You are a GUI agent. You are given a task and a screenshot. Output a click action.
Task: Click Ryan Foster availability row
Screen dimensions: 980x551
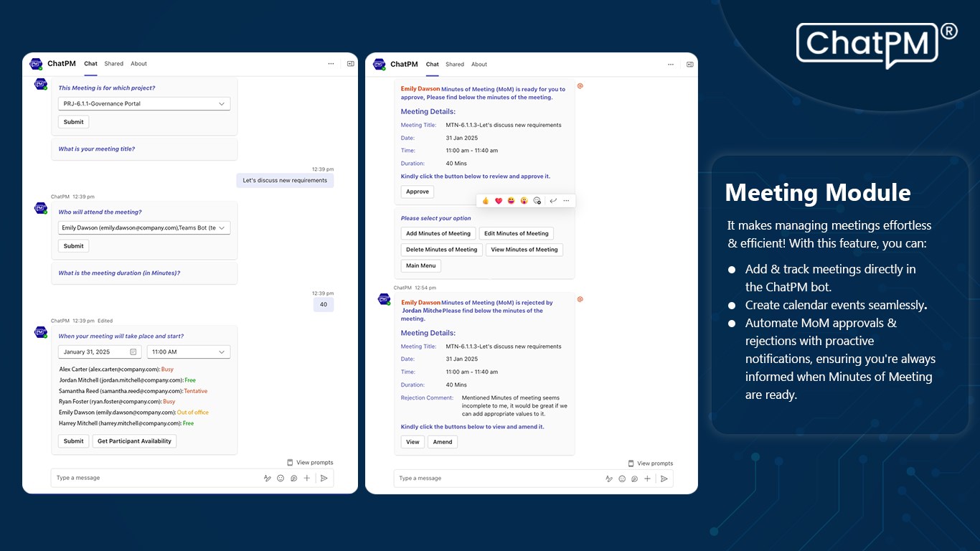(117, 402)
